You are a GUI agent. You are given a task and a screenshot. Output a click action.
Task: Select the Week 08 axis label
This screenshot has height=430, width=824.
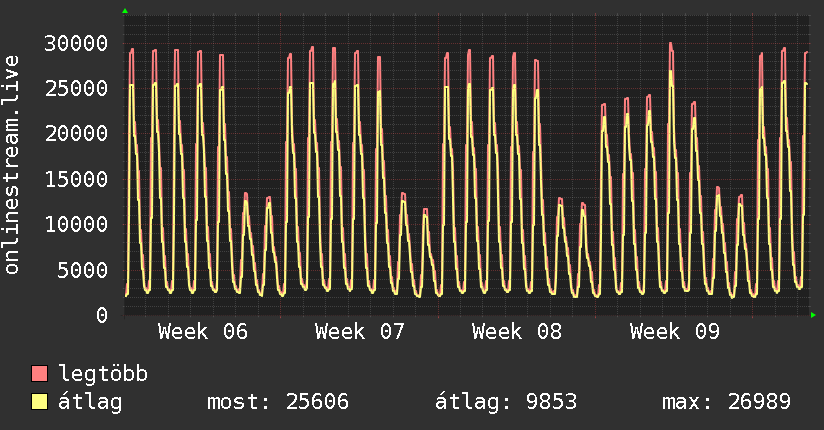(x=517, y=332)
